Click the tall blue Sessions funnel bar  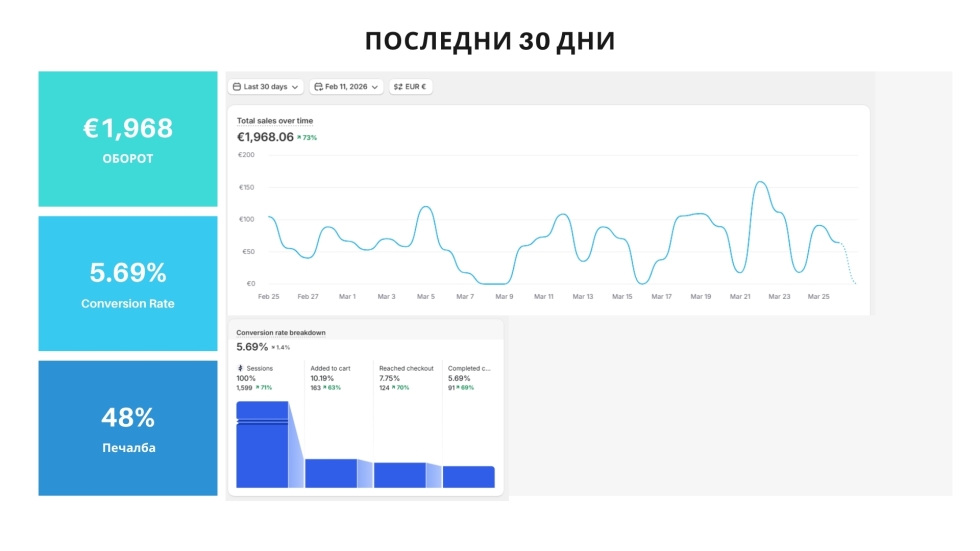point(262,445)
